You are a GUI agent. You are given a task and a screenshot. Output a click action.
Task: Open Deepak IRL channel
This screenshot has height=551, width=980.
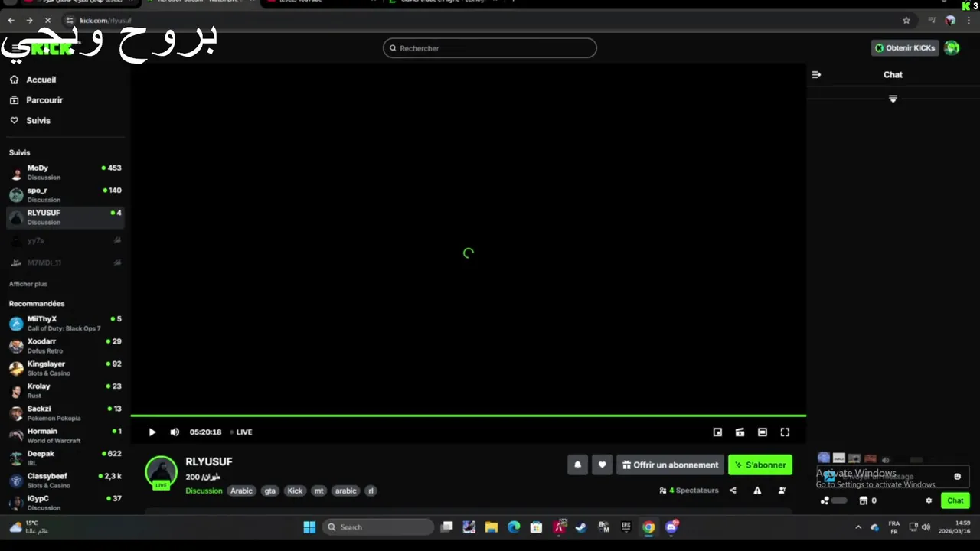[x=65, y=458]
